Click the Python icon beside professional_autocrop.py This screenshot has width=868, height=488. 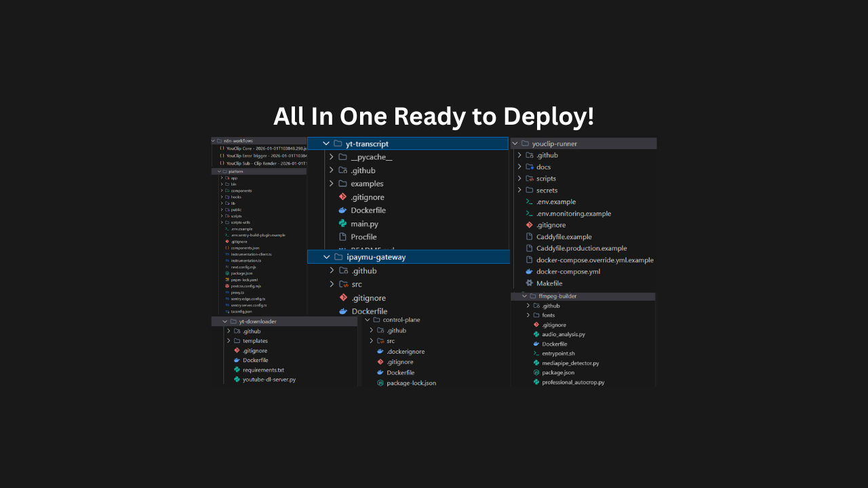(x=536, y=382)
